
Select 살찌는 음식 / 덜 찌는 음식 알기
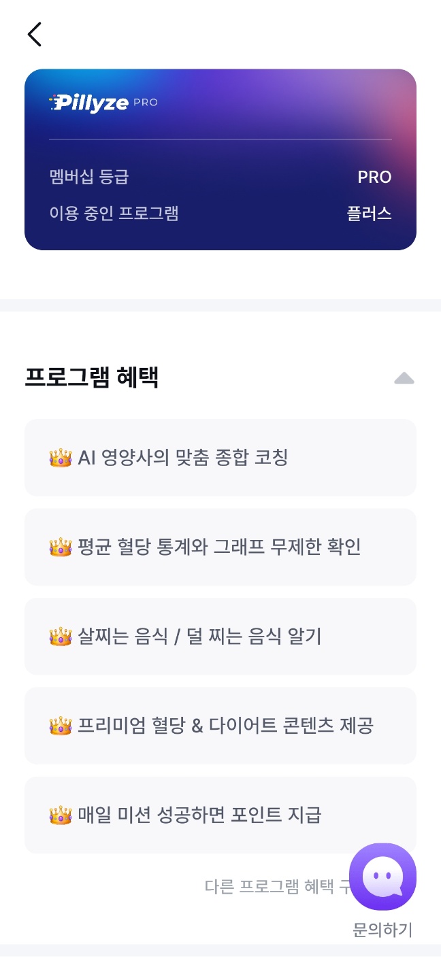pos(220,637)
